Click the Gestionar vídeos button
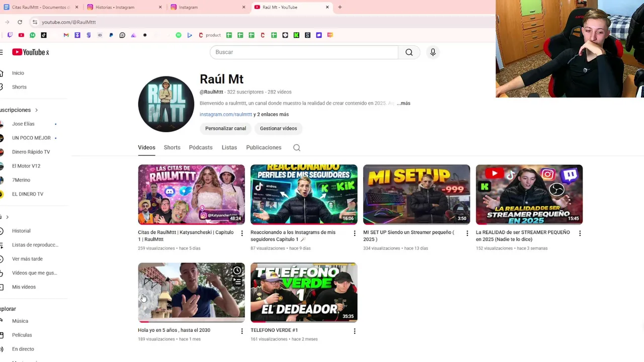This screenshot has width=644, height=362. (x=278, y=129)
